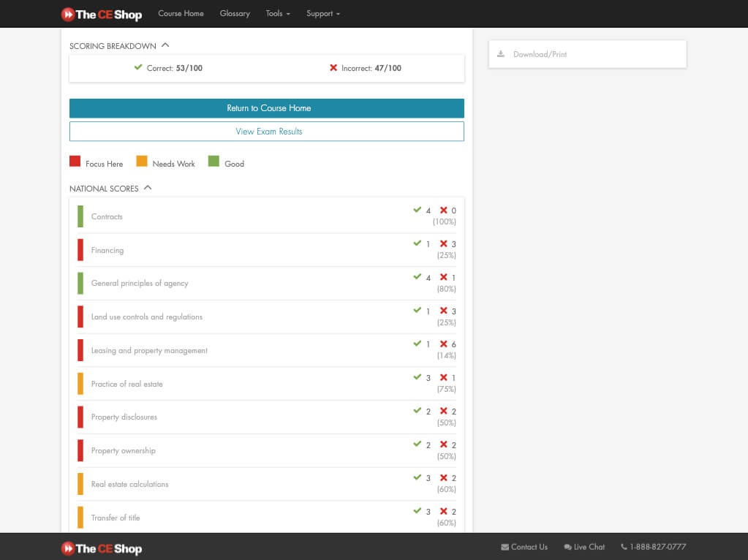Click green check in Leasing row
Viewport: 748px width, 560px height.
click(418, 344)
